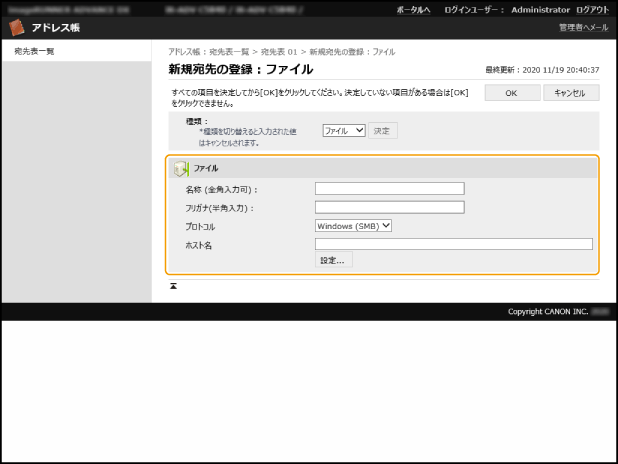Open the 設定... button under host name

point(333,260)
